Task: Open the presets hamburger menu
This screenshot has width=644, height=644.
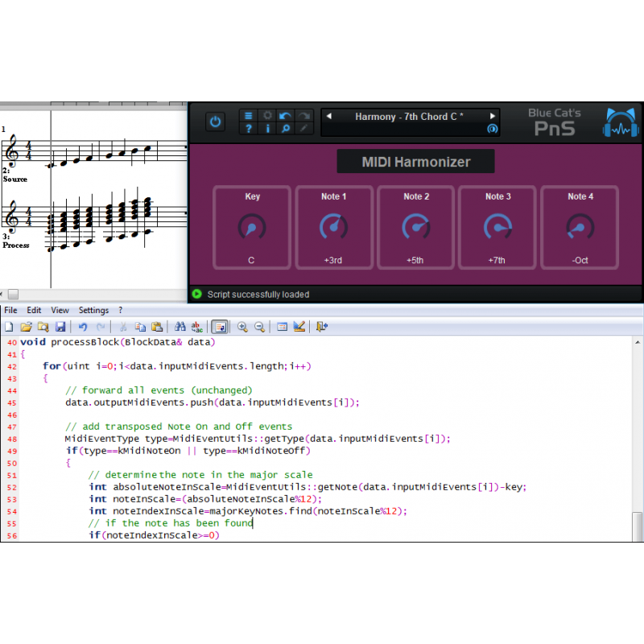Action: click(x=248, y=115)
